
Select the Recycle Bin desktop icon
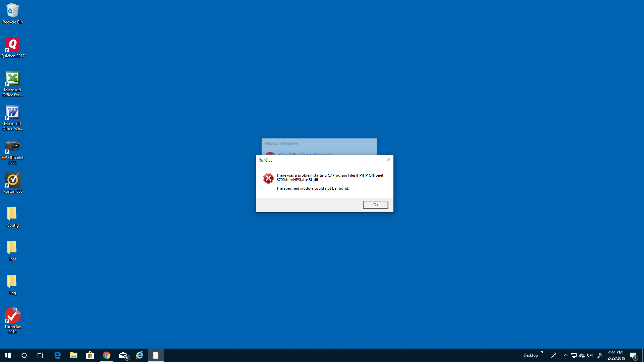pyautogui.click(x=13, y=14)
